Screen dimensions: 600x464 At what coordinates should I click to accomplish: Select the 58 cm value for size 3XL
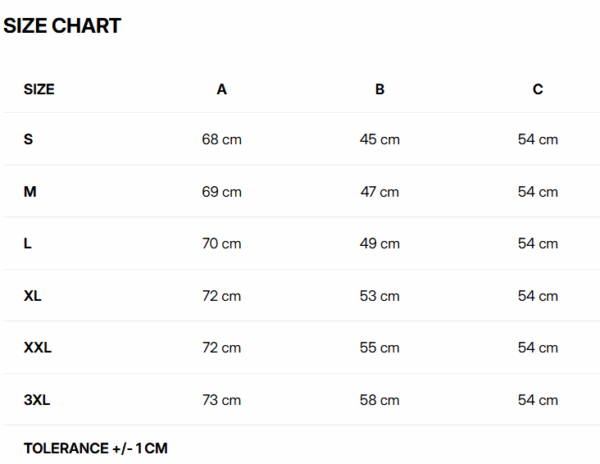click(x=380, y=400)
